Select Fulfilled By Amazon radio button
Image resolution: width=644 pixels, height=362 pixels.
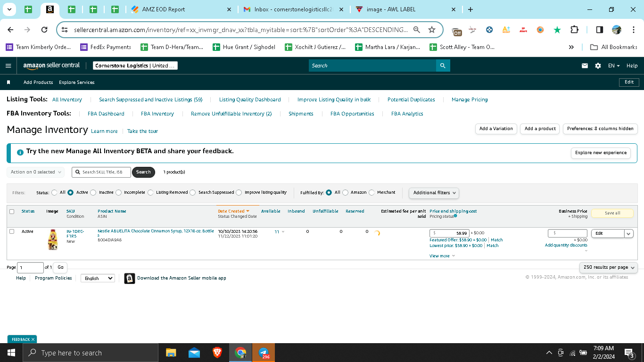pyautogui.click(x=346, y=192)
